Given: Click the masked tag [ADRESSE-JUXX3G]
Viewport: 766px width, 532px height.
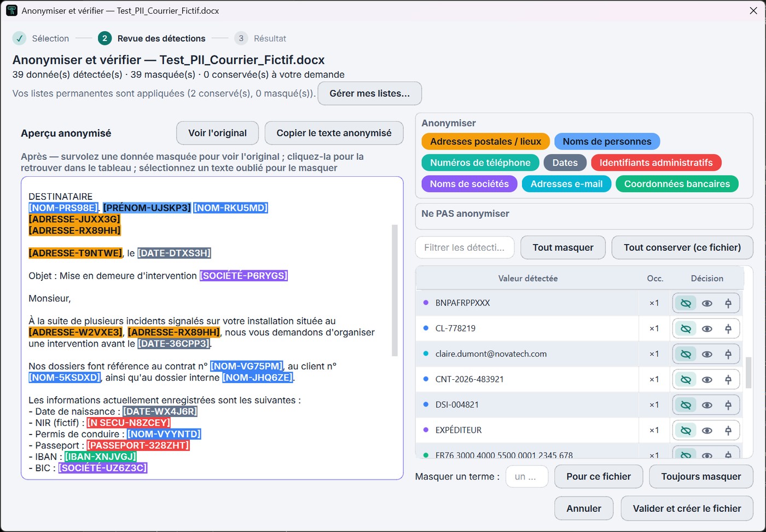Looking at the screenshot, I should (74, 219).
